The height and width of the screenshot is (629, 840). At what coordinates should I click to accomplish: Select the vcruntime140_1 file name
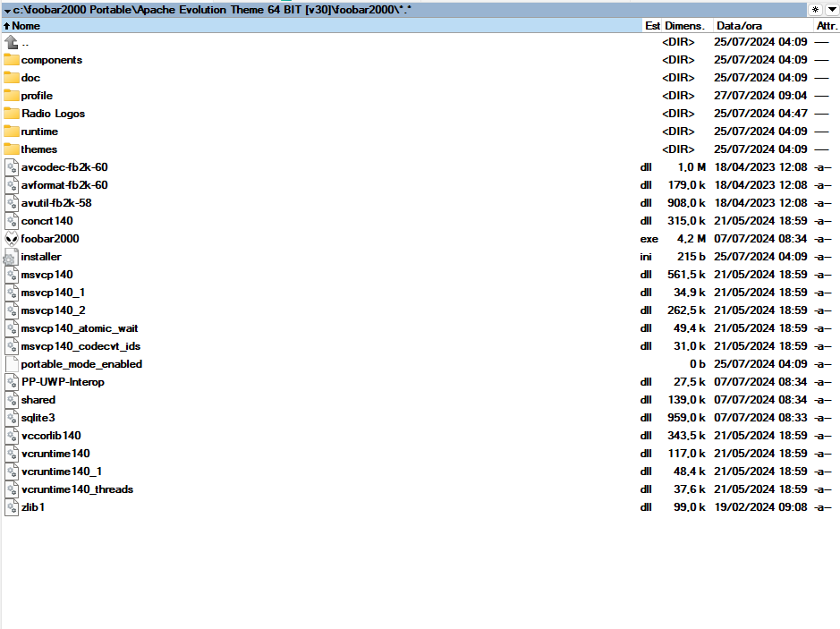62,472
